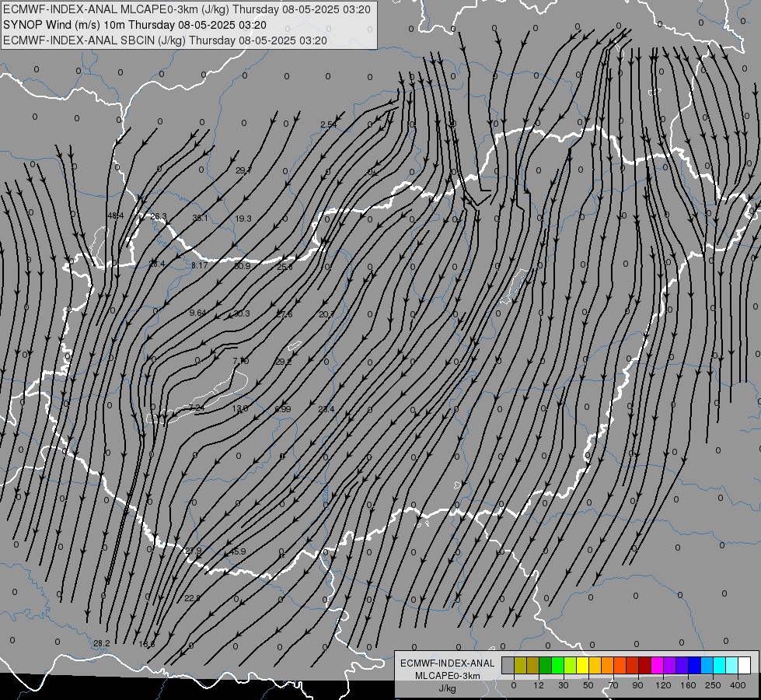Click the map value '27.9'
The image size is (761, 700).
click(x=193, y=551)
